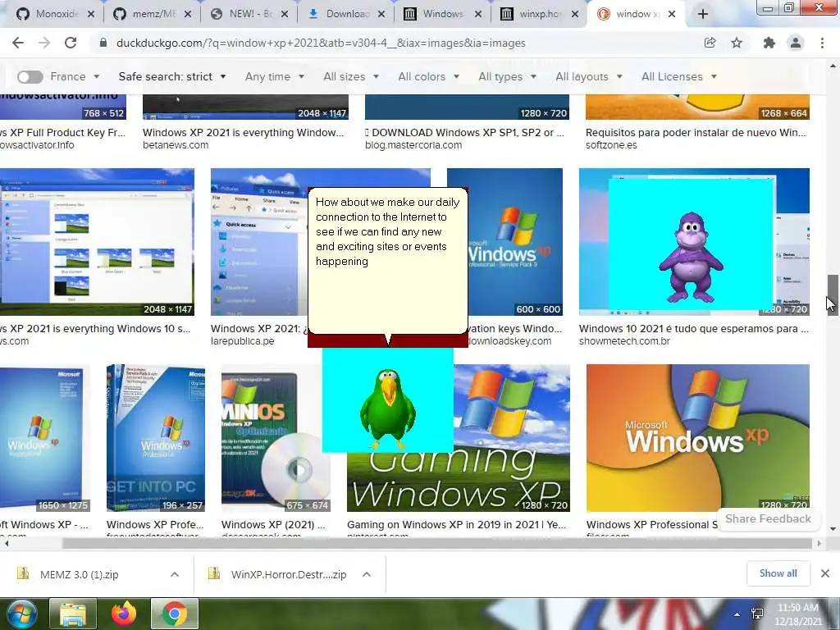Click the vertical scrollbar up arrow
Viewport: 840px width, 630px height.
click(833, 66)
